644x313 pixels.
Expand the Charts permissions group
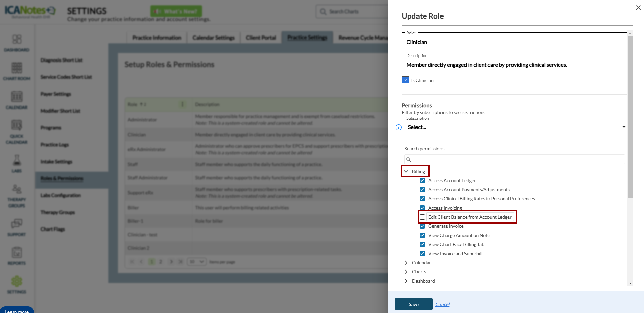pyautogui.click(x=406, y=272)
